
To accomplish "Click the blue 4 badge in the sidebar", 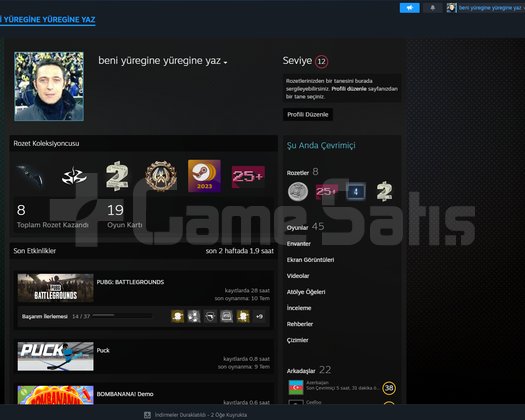I will tap(356, 192).
